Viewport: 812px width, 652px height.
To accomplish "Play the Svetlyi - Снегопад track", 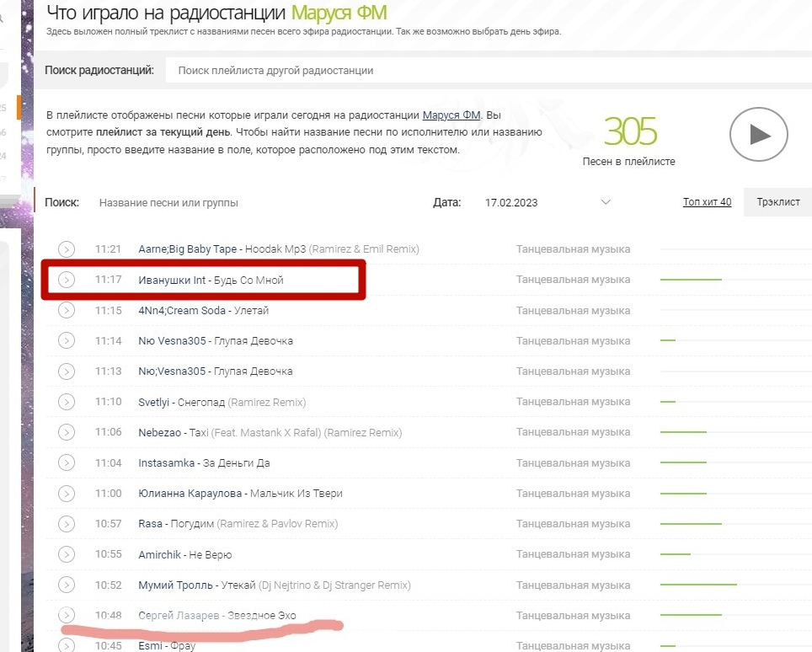I will (x=67, y=402).
